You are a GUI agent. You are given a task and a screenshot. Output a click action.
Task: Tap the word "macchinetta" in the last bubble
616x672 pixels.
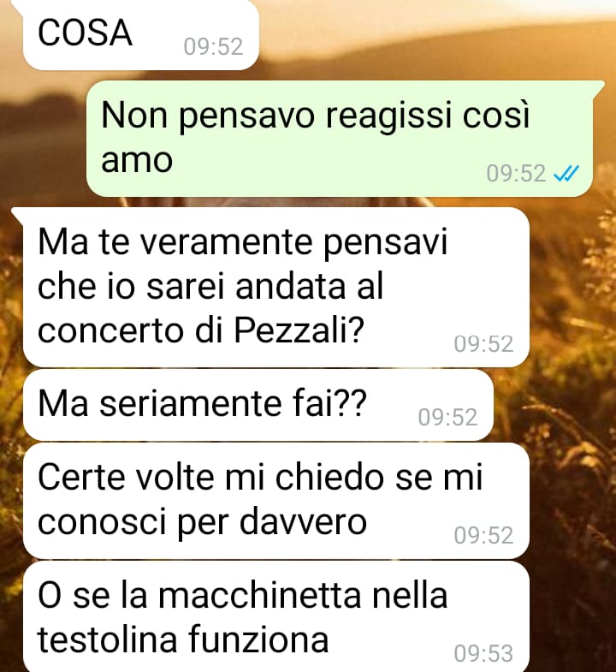point(260,595)
